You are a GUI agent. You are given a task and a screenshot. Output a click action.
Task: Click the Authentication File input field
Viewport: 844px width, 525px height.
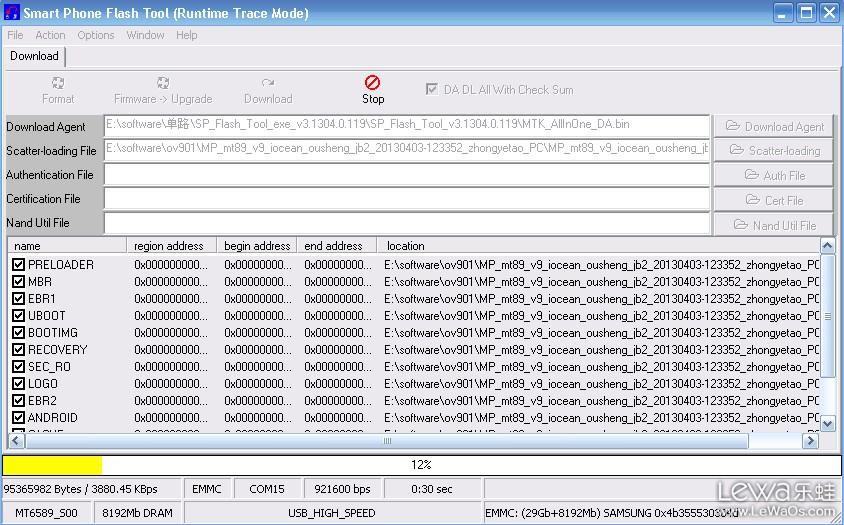click(x=406, y=175)
